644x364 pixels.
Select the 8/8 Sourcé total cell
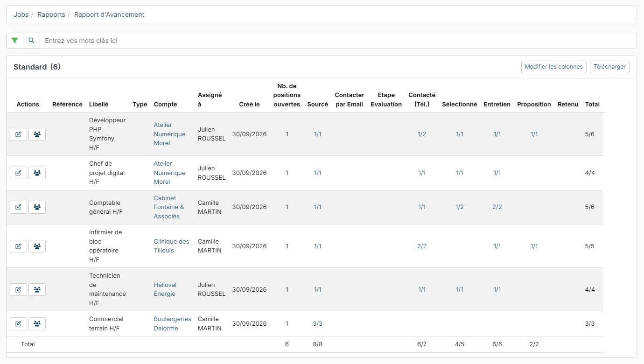click(x=318, y=344)
